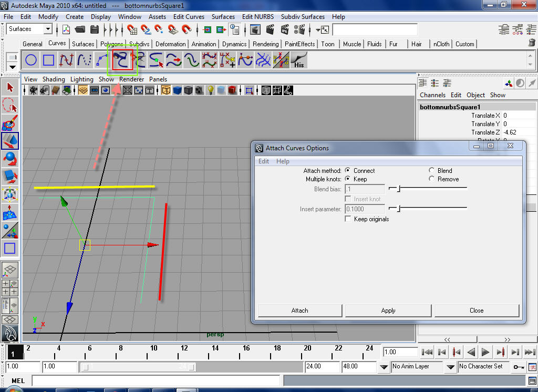The width and height of the screenshot is (538, 392).
Task: Open the Help menu in Attach Curves Options
Action: [283, 161]
